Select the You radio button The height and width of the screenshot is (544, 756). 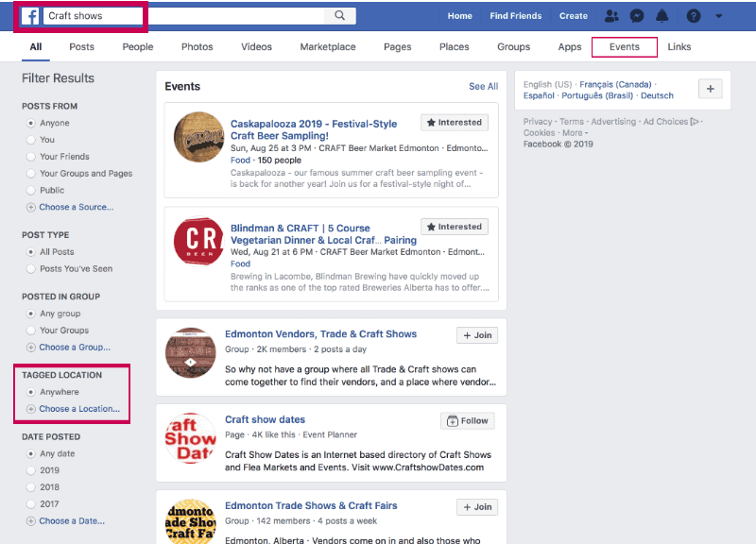[x=31, y=140]
